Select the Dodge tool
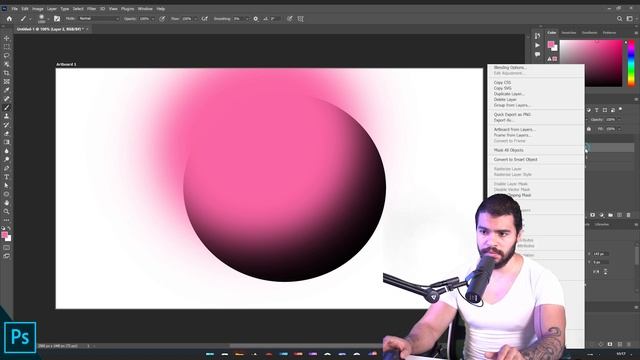The width and height of the screenshot is (640, 360). (x=7, y=160)
